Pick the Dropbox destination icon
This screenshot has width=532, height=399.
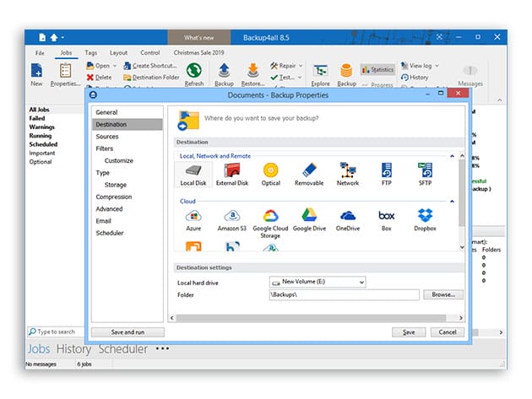click(425, 218)
